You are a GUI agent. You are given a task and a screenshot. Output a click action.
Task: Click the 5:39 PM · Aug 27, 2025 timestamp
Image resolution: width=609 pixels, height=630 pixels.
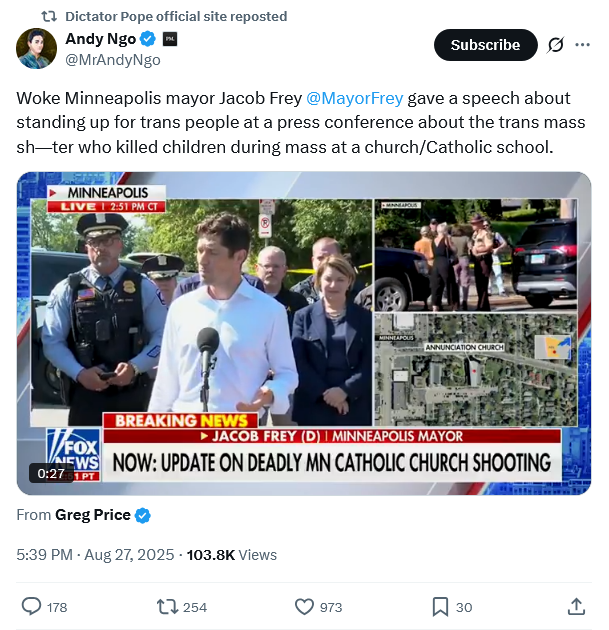pyautogui.click(x=96, y=554)
